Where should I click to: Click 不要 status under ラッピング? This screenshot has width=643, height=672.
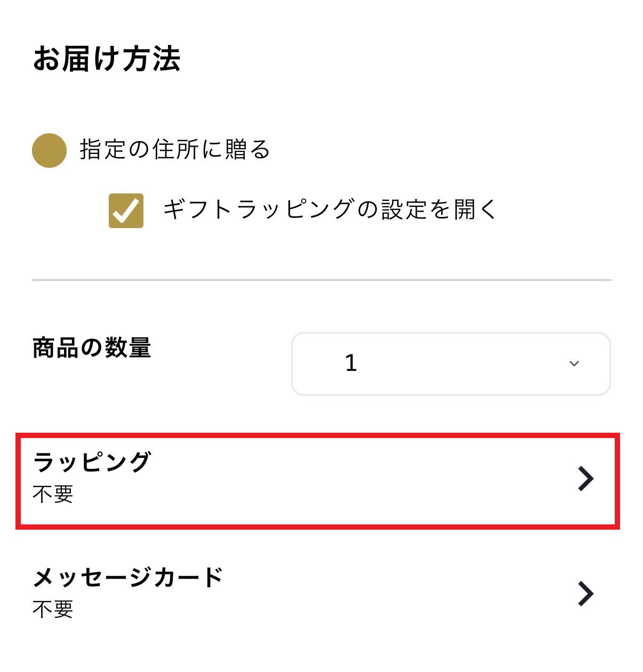coord(53,495)
